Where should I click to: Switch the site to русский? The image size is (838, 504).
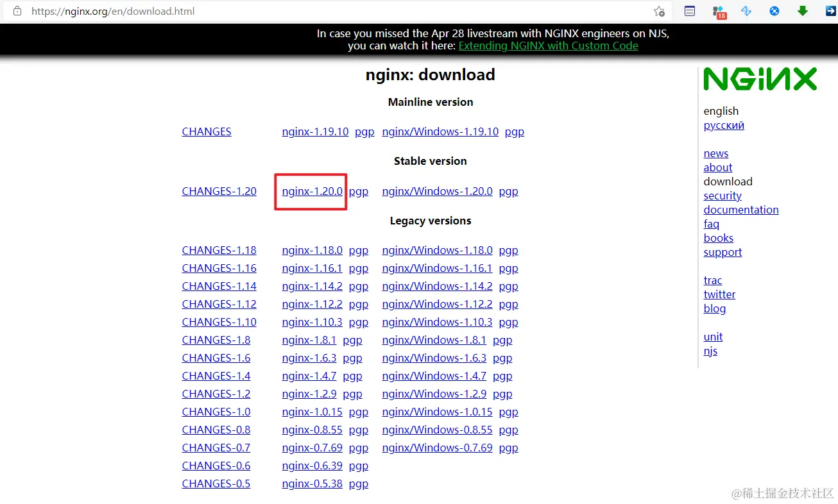724,126
